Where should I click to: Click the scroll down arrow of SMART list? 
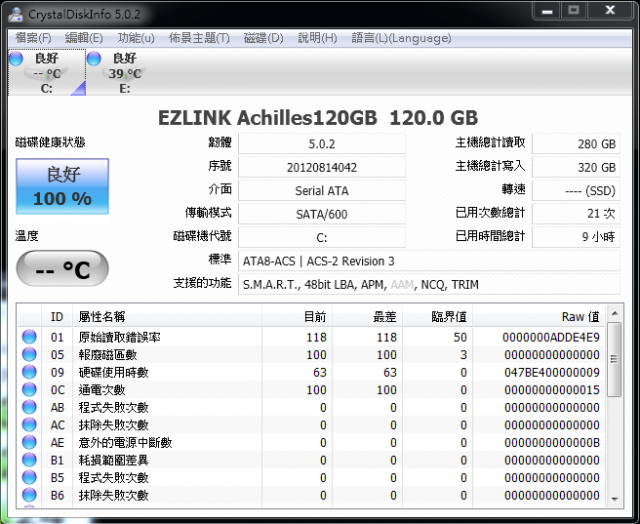[615, 499]
